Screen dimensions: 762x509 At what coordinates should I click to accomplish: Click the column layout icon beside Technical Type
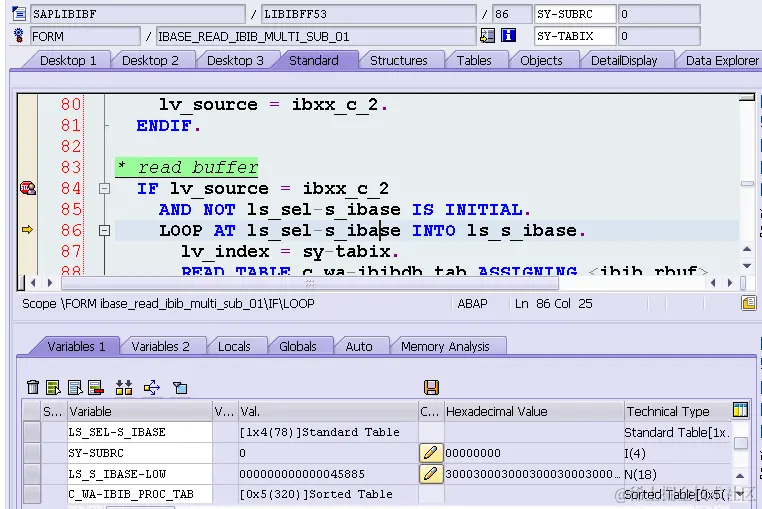740,410
